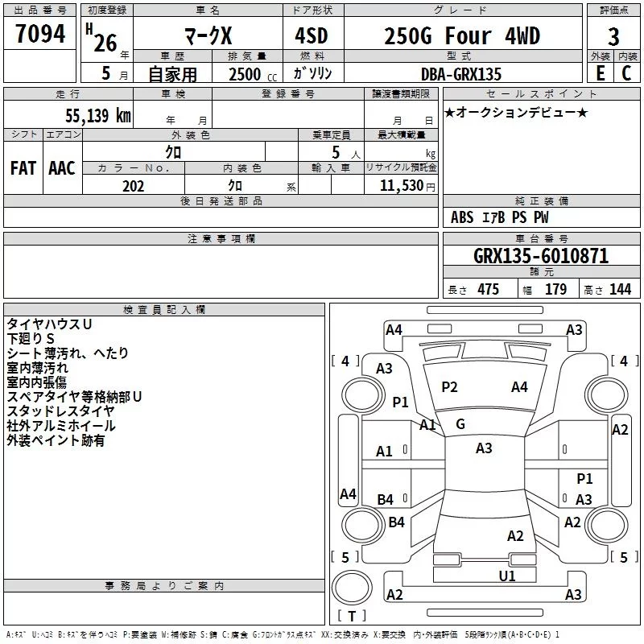The height and width of the screenshot is (644, 644).
Task: Click windshield chip mark G
Action: 460,424
